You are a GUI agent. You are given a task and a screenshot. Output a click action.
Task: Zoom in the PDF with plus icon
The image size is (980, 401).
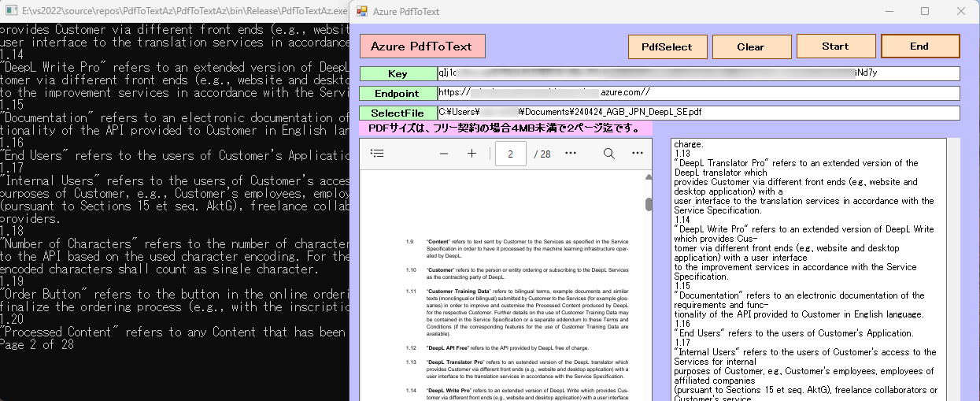[472, 154]
